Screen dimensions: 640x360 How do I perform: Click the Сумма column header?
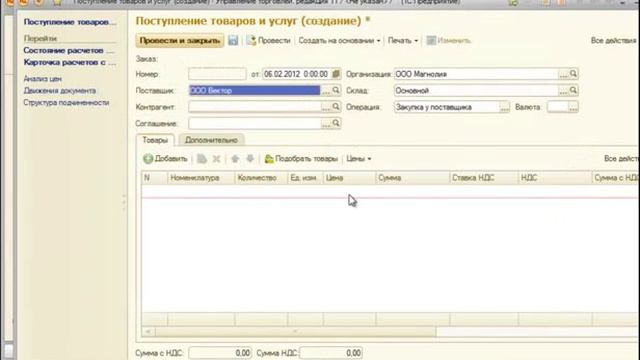(413, 178)
